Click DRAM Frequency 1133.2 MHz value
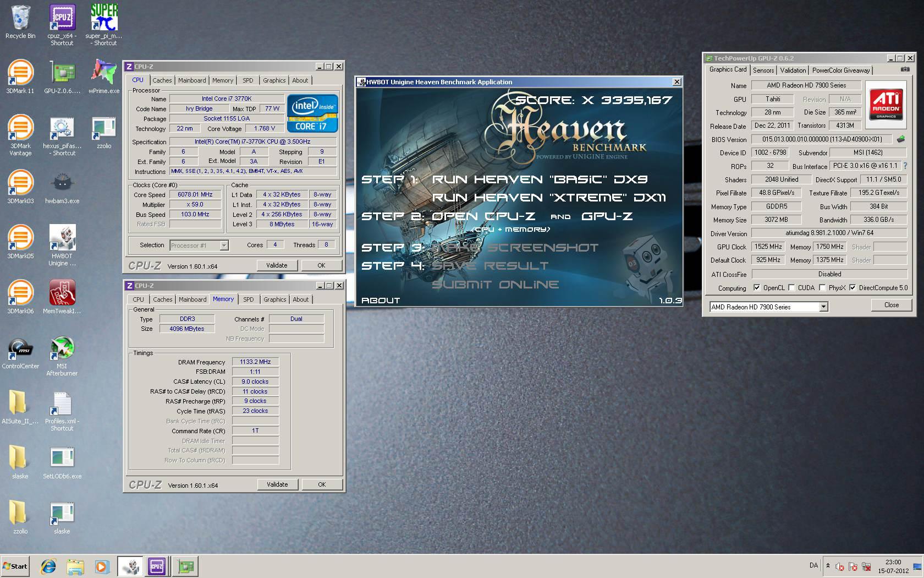The image size is (924, 578). (x=255, y=362)
